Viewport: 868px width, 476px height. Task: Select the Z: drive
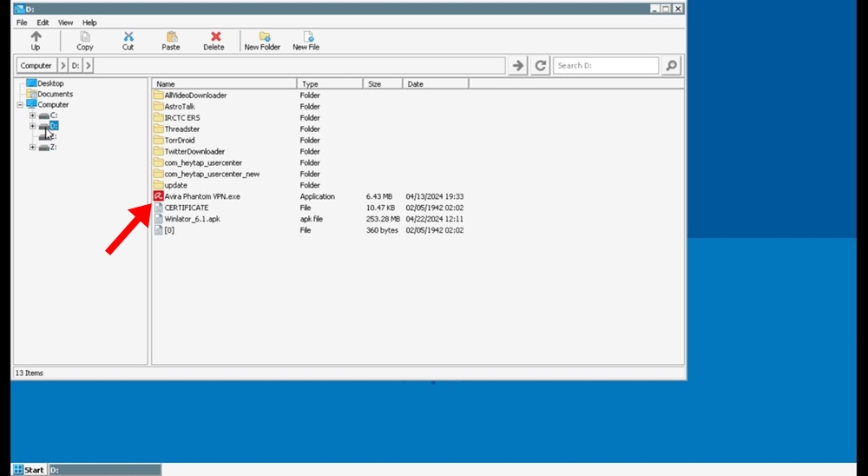53,148
